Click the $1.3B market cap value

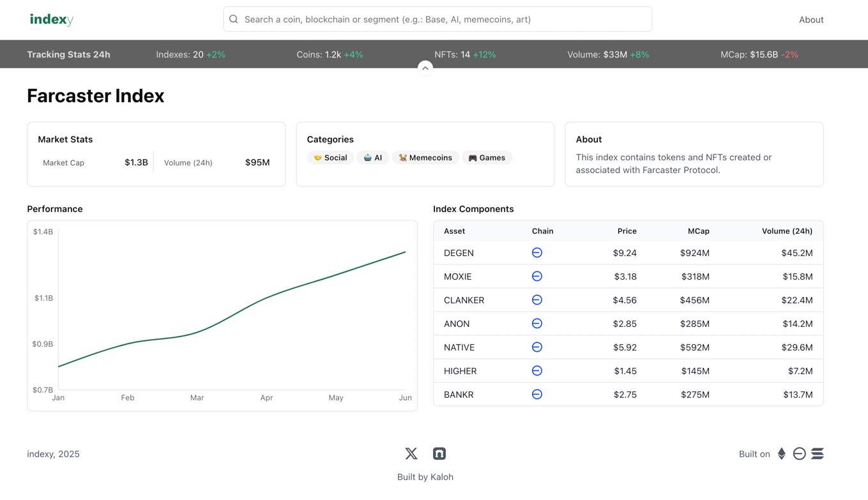[x=136, y=162]
